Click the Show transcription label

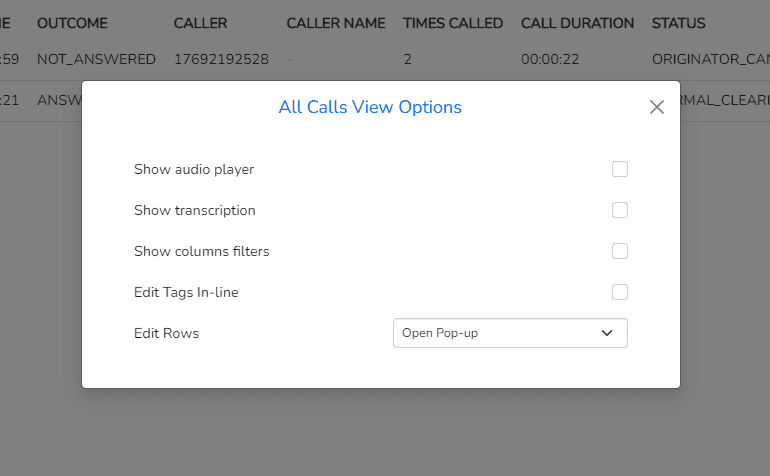click(x=194, y=210)
